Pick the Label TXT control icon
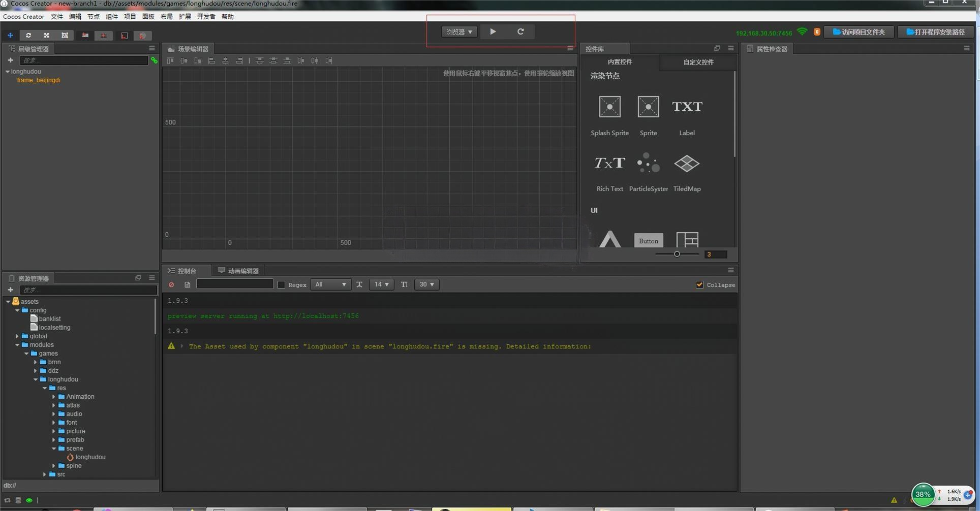Viewport: 980px width, 511px height. 687,107
